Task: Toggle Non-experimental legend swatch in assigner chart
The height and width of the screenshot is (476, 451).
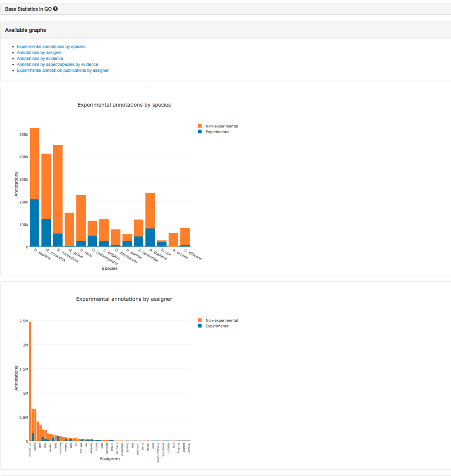Action: [x=200, y=320]
